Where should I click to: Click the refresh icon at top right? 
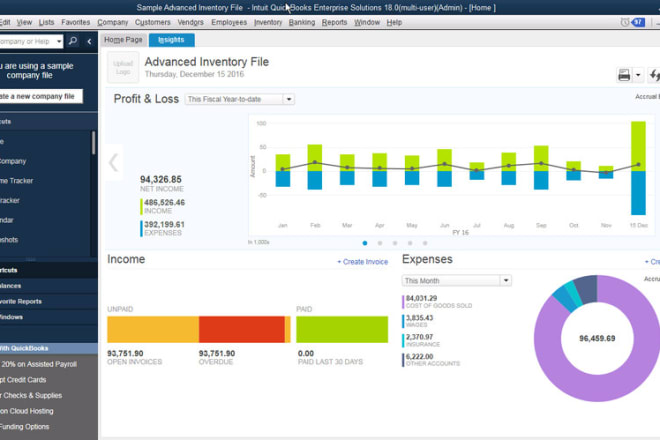click(654, 75)
